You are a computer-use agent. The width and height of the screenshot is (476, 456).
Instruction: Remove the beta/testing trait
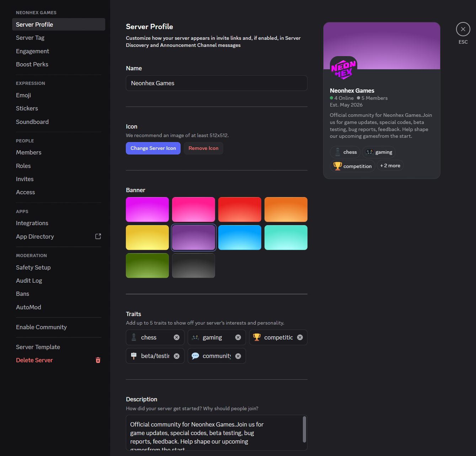click(177, 356)
